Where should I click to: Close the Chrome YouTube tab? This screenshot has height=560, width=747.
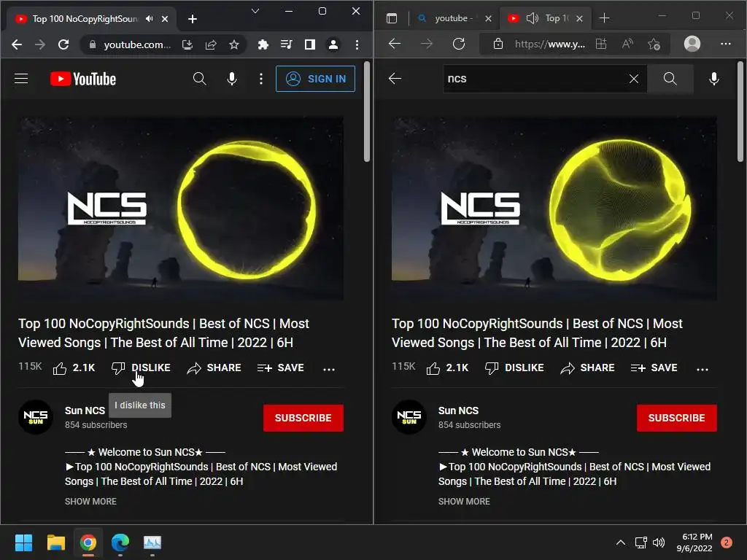click(165, 18)
